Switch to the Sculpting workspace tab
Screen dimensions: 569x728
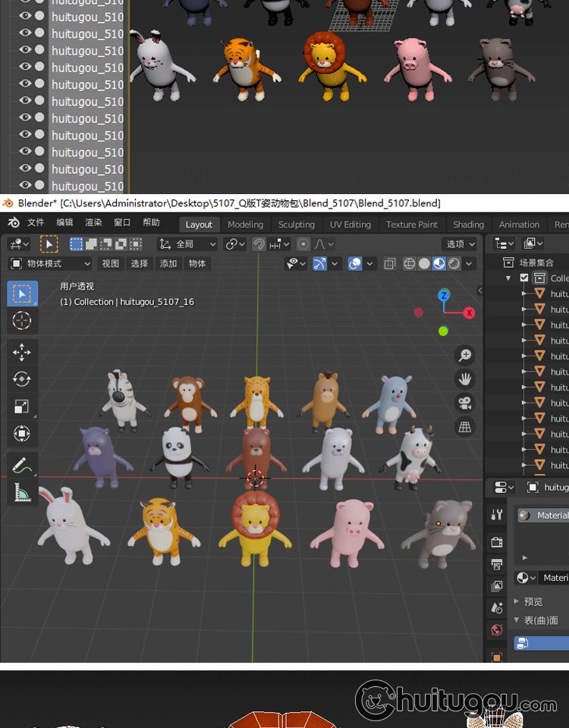point(296,224)
